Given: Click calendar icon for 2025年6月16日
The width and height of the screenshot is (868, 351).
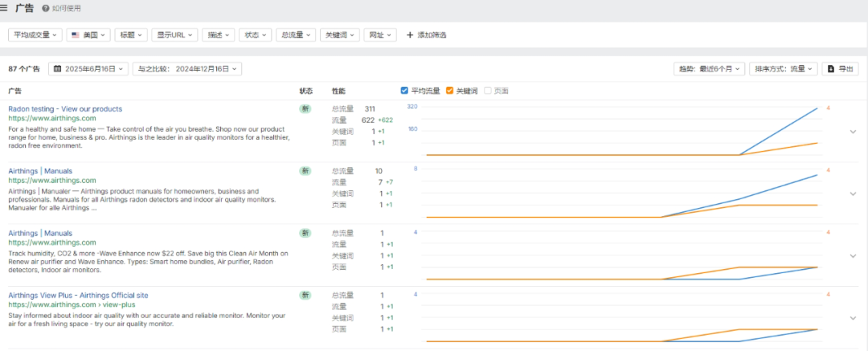Looking at the screenshot, I should [58, 69].
